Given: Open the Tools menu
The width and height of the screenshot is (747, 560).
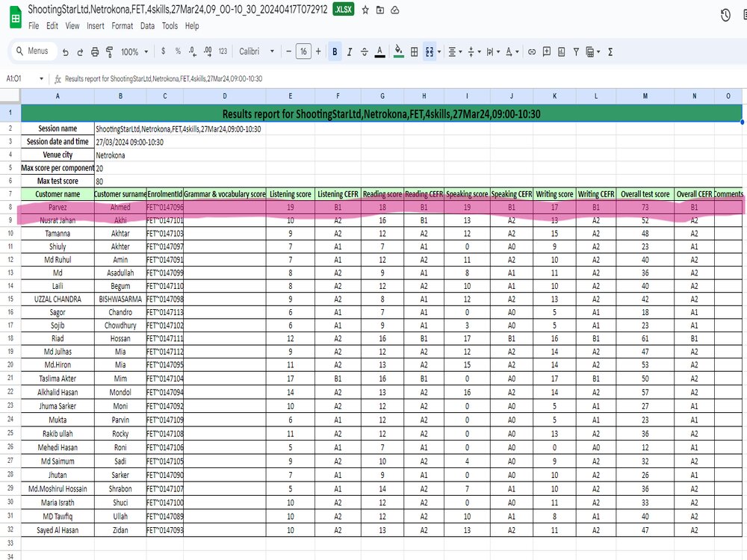Looking at the screenshot, I should point(170,25).
